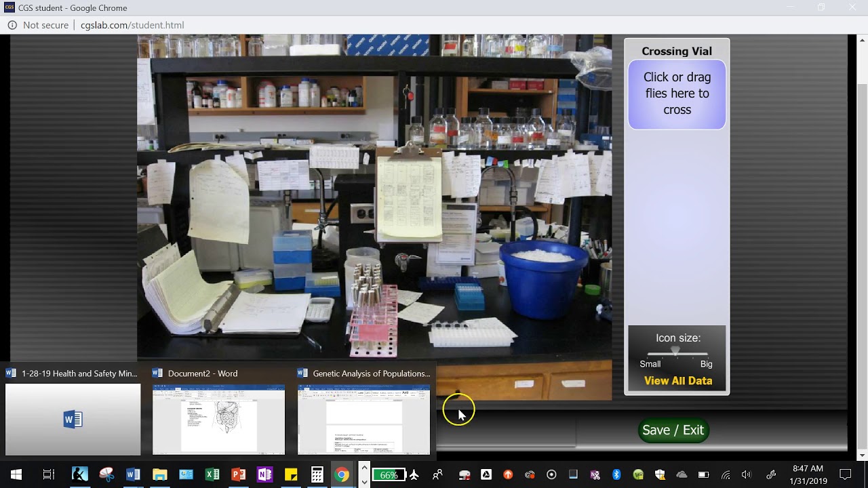
Task: Click the Bluetooth tray icon
Action: (x=616, y=474)
